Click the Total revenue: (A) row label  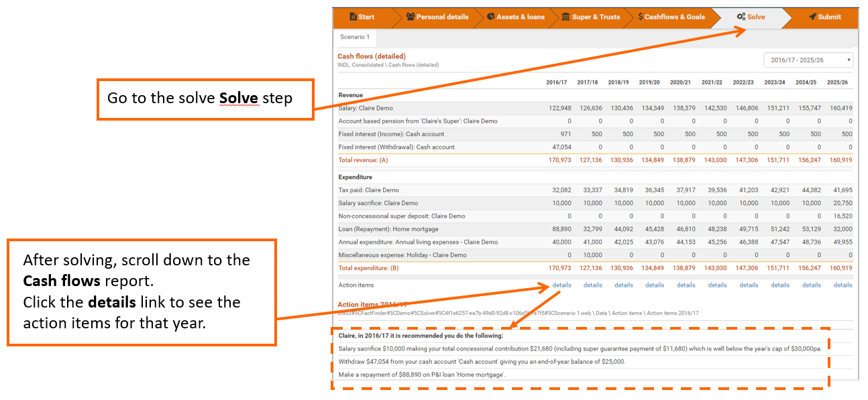(x=363, y=161)
